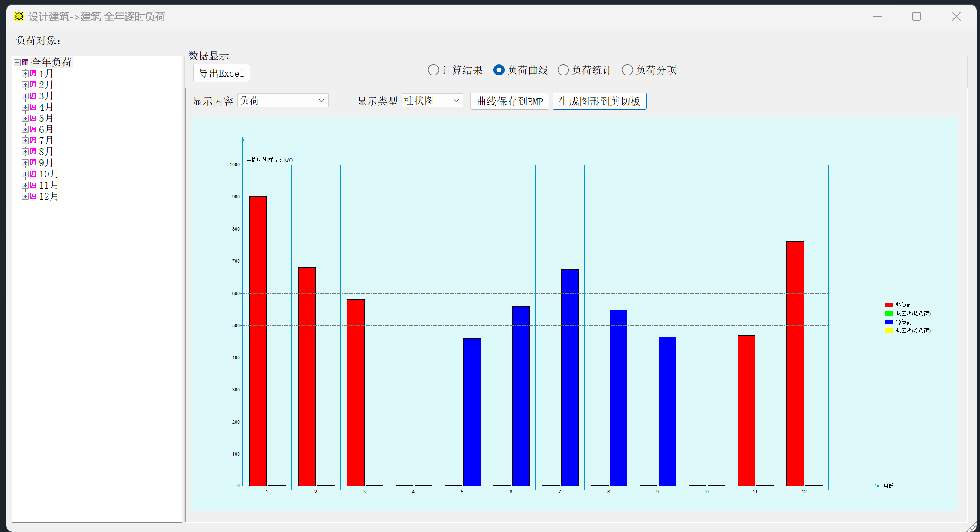The width and height of the screenshot is (980, 532).
Task: Select the 计算结果 radio button
Action: point(433,70)
